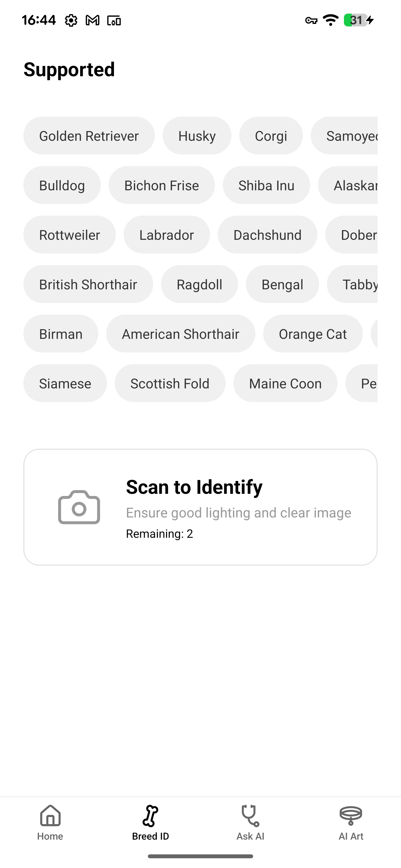This screenshot has height=868, width=401.
Task: Choose the Corgi chip
Action: click(x=271, y=136)
